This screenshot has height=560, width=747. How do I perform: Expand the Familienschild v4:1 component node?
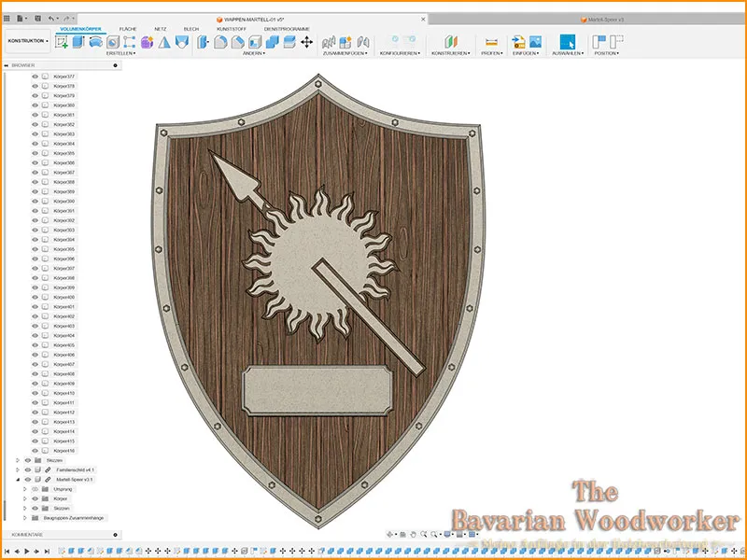[x=18, y=470]
